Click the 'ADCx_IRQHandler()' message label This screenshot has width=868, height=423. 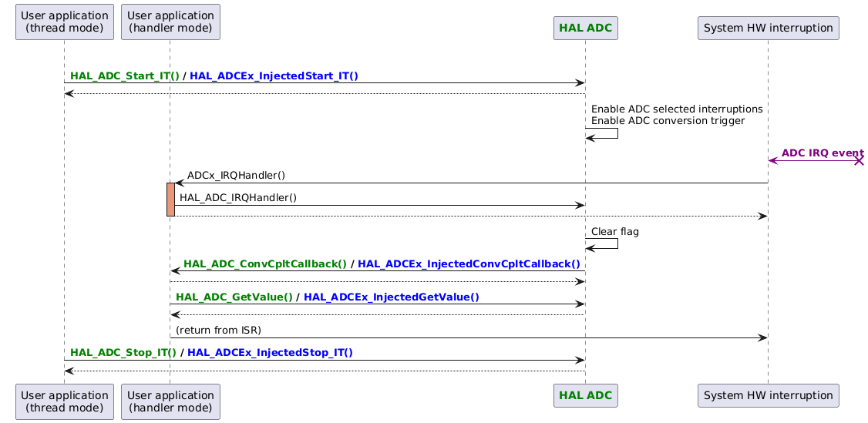tap(236, 176)
